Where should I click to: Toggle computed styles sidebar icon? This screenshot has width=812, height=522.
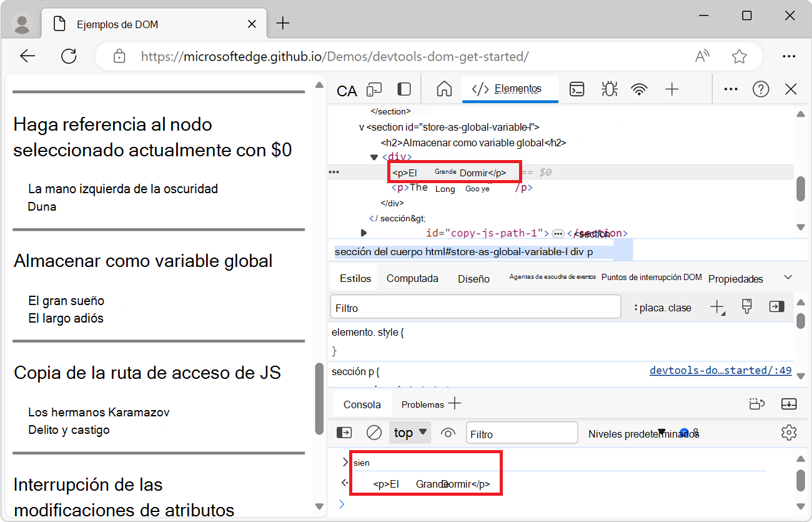[x=776, y=307]
